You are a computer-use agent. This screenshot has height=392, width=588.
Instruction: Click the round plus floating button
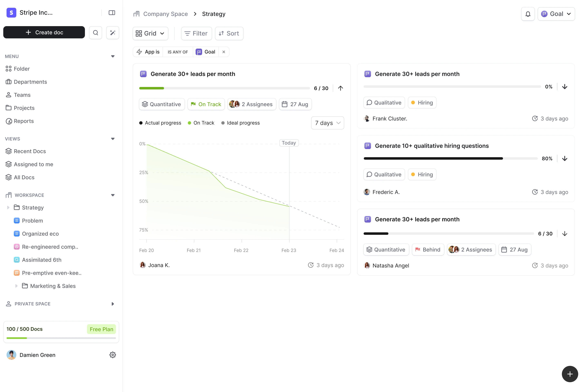pyautogui.click(x=570, y=374)
